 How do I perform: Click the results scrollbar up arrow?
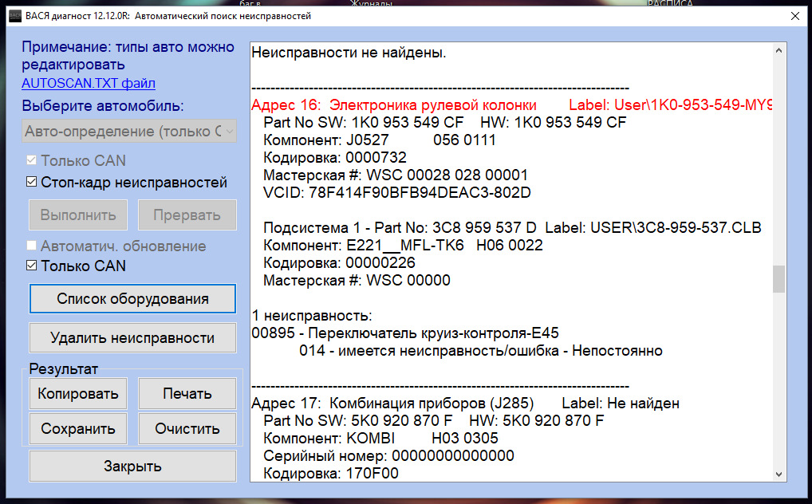tap(778, 51)
